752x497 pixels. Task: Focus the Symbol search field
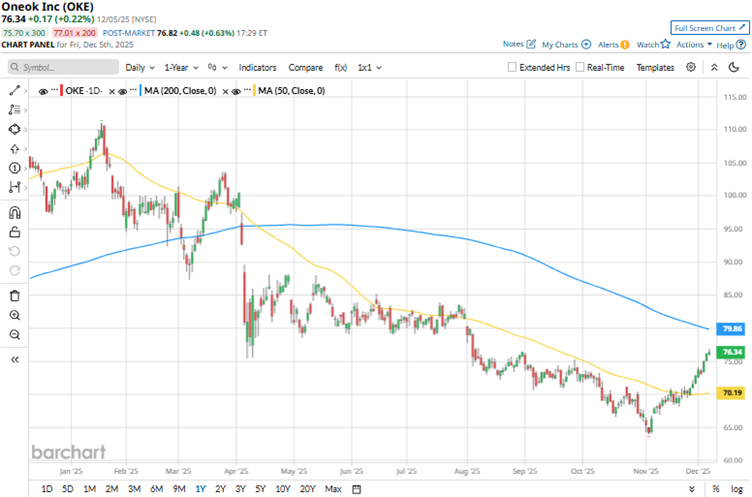pyautogui.click(x=63, y=67)
